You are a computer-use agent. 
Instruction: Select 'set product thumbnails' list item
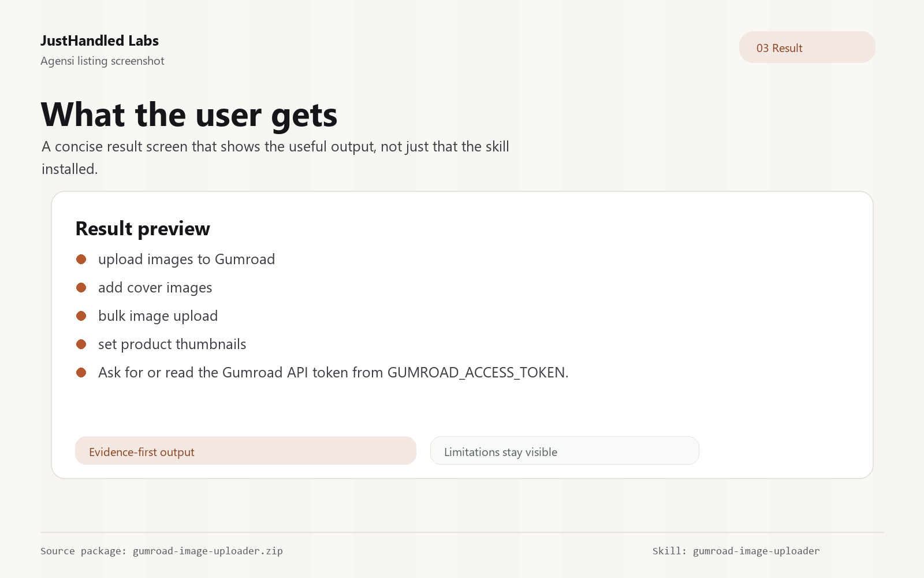[172, 344]
